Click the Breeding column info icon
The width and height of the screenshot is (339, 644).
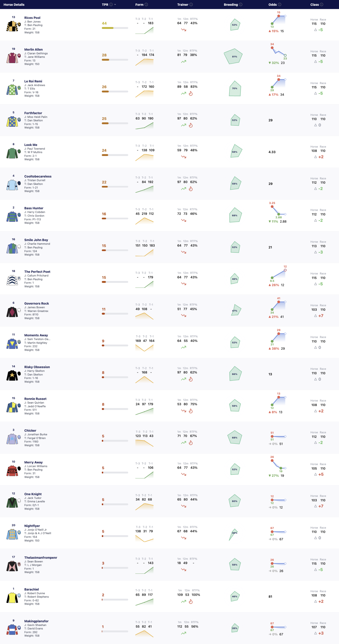[241, 5]
